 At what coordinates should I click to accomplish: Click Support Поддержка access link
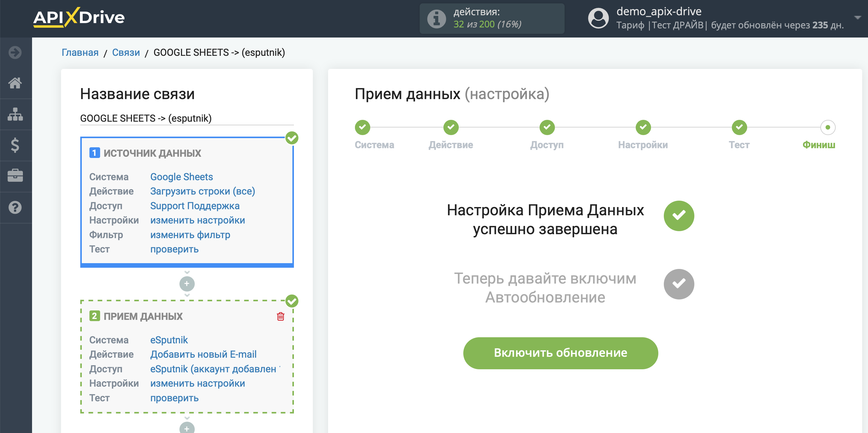195,206
